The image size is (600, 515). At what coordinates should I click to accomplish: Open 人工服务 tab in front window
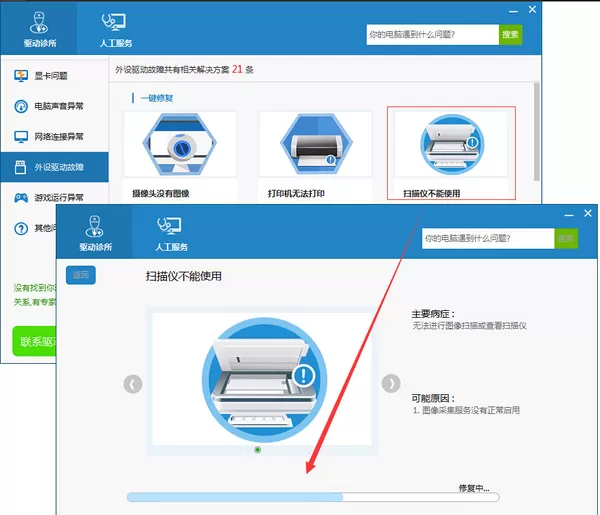point(171,232)
